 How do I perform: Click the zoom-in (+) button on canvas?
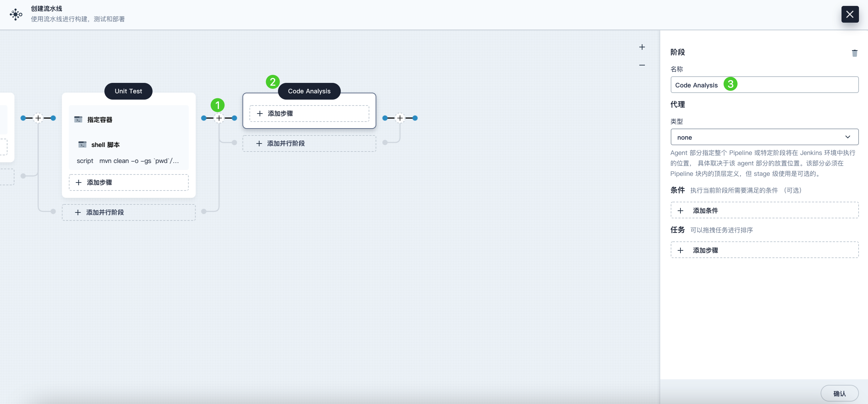[x=642, y=47]
